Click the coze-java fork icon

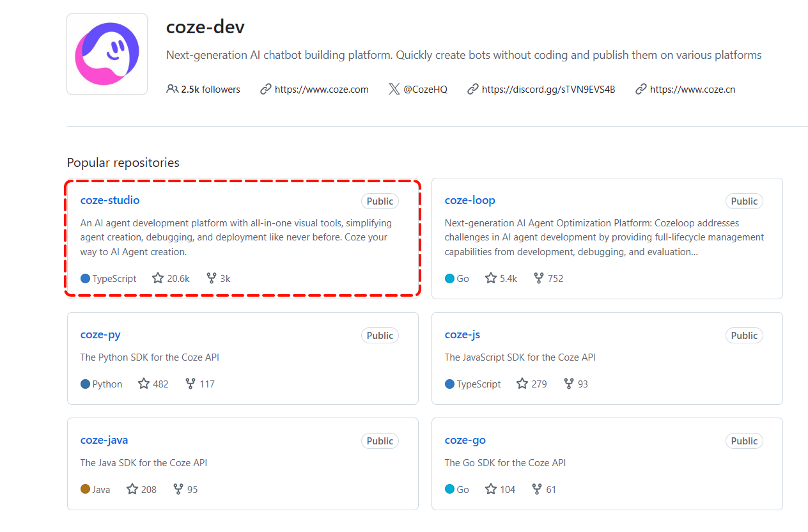click(178, 489)
